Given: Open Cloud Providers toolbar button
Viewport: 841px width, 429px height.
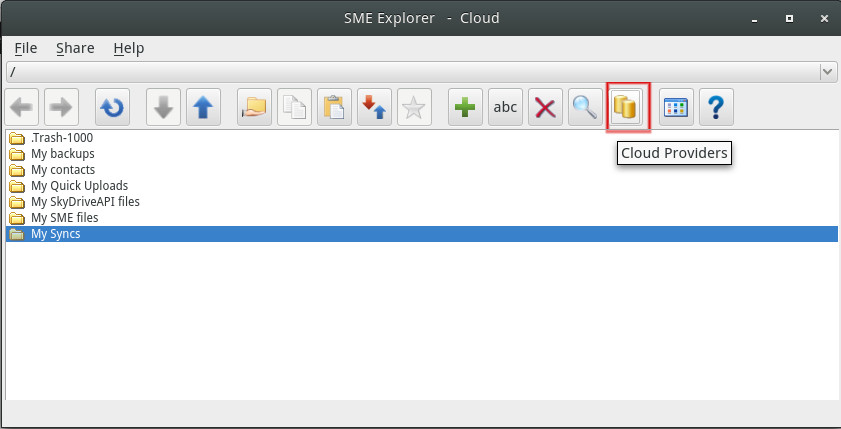Looking at the screenshot, I should pos(625,108).
